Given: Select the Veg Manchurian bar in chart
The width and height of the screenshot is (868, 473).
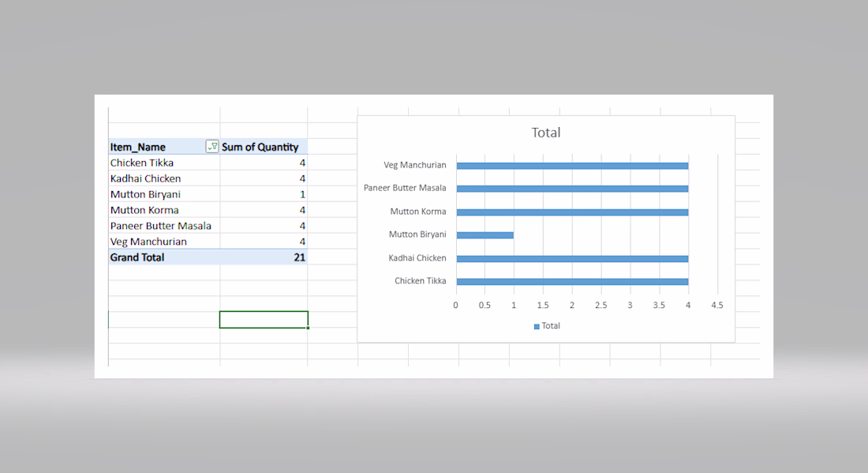Looking at the screenshot, I should pos(572,166).
